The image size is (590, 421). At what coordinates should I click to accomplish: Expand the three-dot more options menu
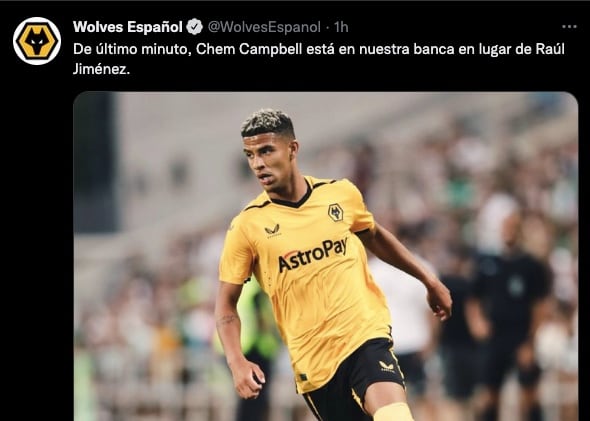[569, 27]
